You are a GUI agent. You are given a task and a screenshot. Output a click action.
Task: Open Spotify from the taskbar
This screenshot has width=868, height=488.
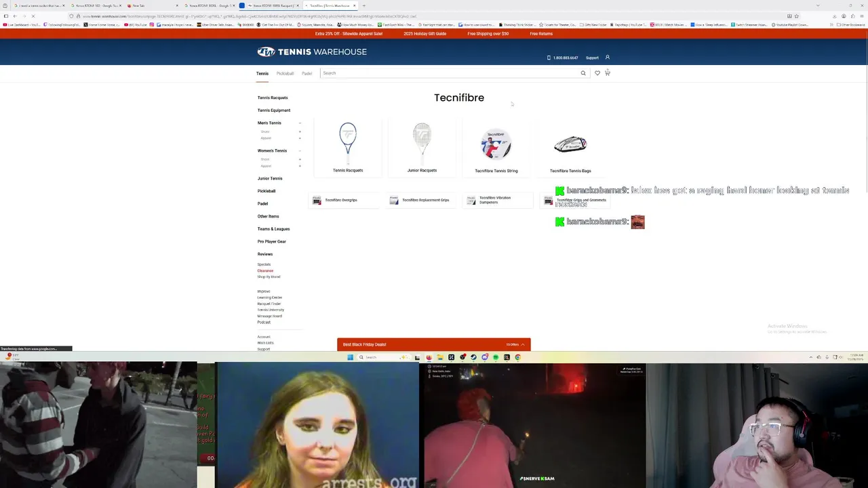(x=496, y=357)
